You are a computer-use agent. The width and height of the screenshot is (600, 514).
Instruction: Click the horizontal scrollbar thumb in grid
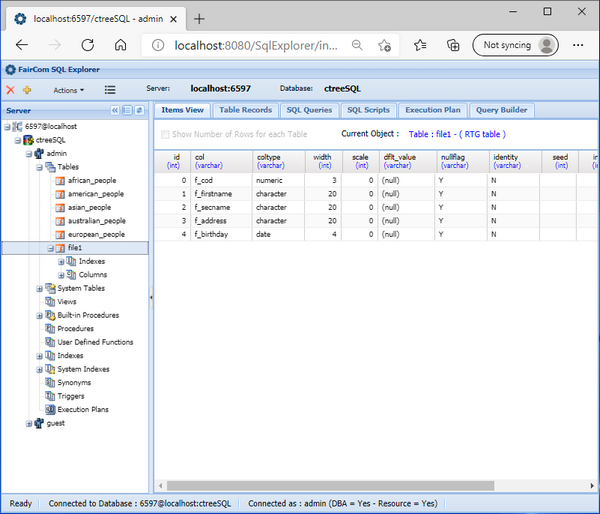330,486
